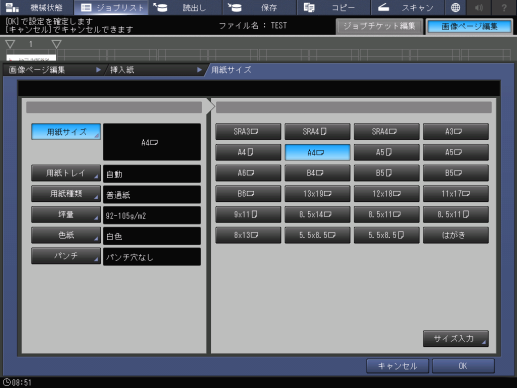
Task: Click the 白色 color value
Action: point(152,236)
